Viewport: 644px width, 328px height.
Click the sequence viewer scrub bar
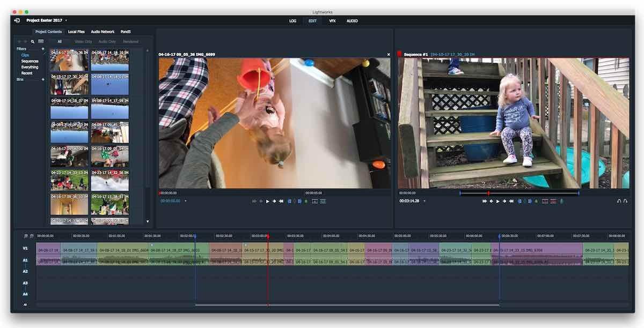[514, 192]
